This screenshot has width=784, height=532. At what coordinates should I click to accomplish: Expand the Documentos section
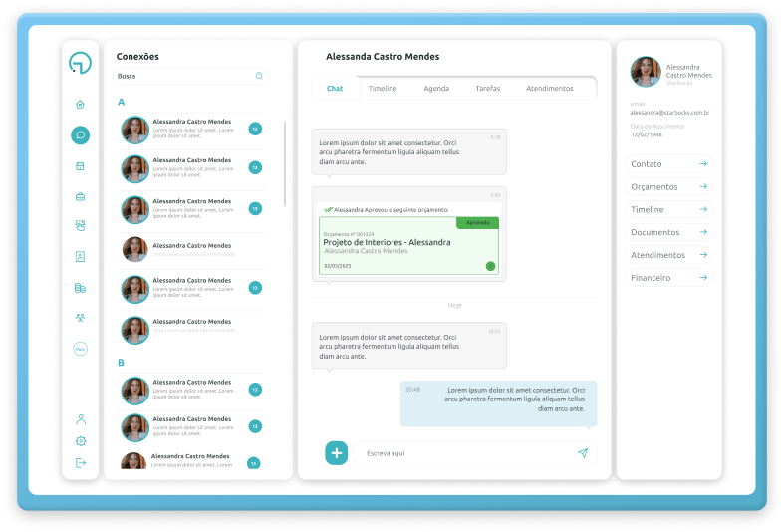(670, 232)
